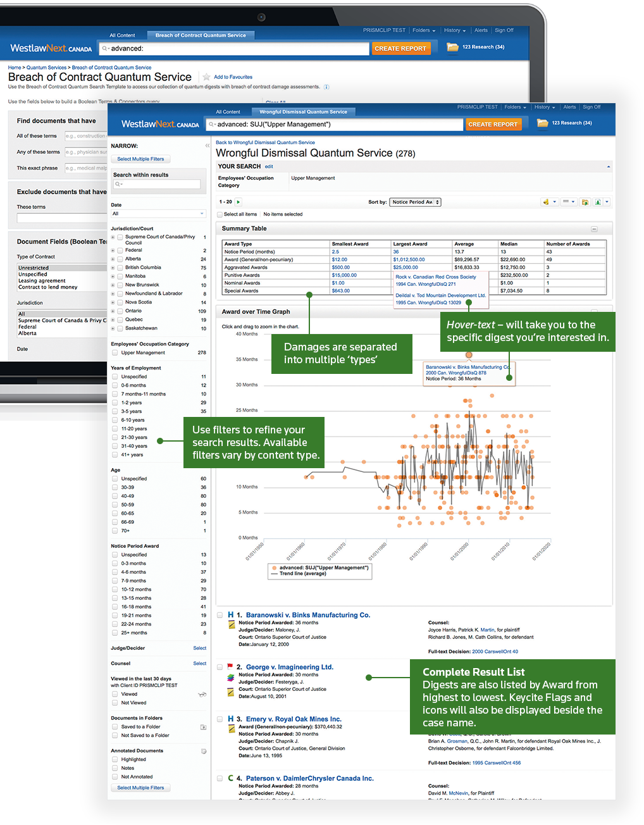Click the annotated documents icon in Narrow panel

click(x=204, y=751)
